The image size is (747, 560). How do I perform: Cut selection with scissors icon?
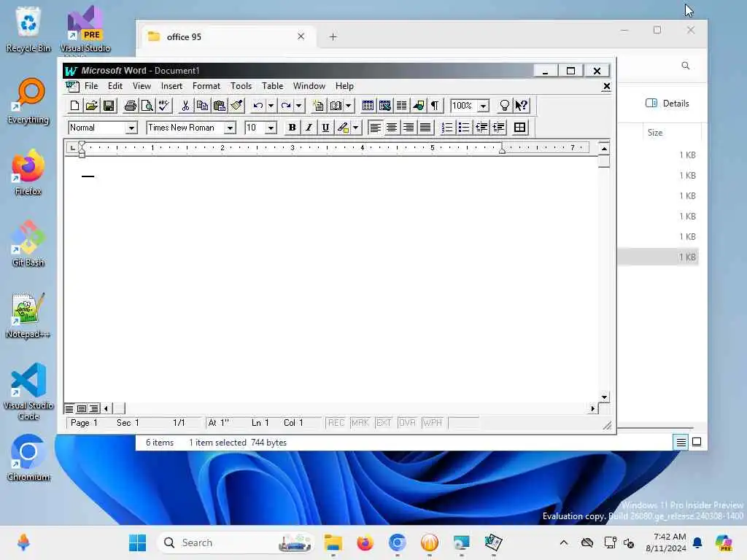185,106
